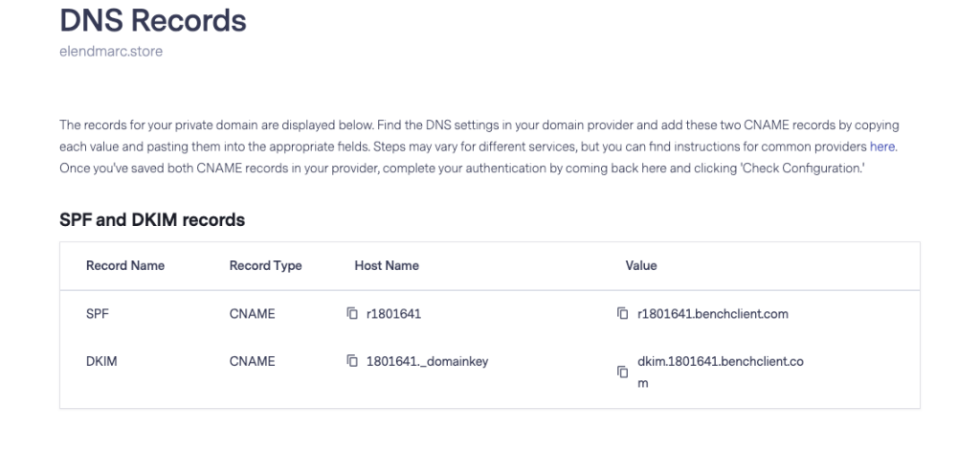Viewport: 980px width, 452px height.
Task: Copy the SPF value r1801641.benchclient.com
Action: tap(622, 313)
